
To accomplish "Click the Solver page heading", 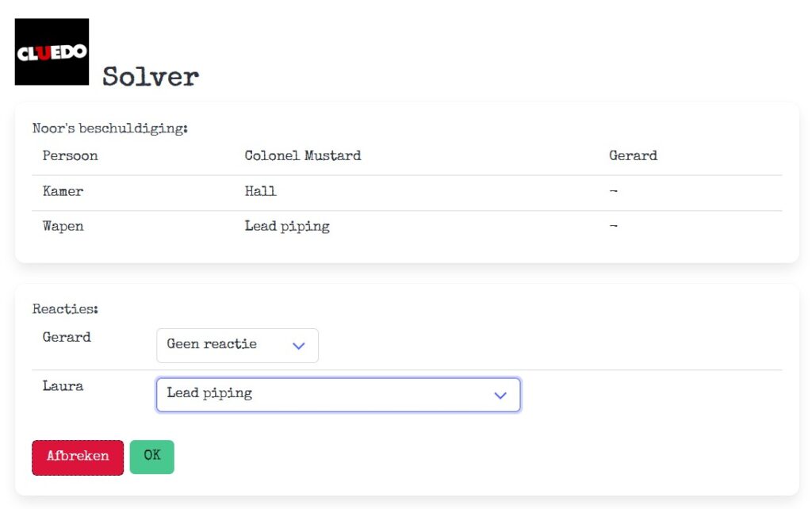I will pyautogui.click(x=150, y=77).
